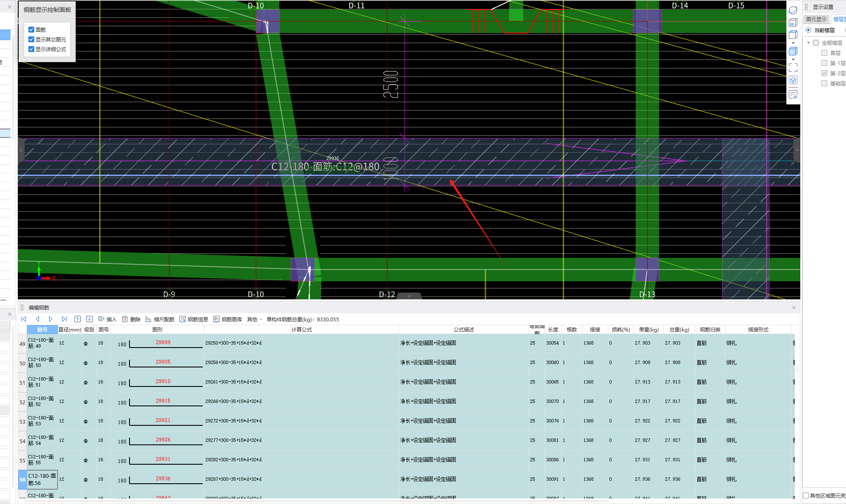Check the 全部楼层 checkbox
846x504 pixels.
816,43
